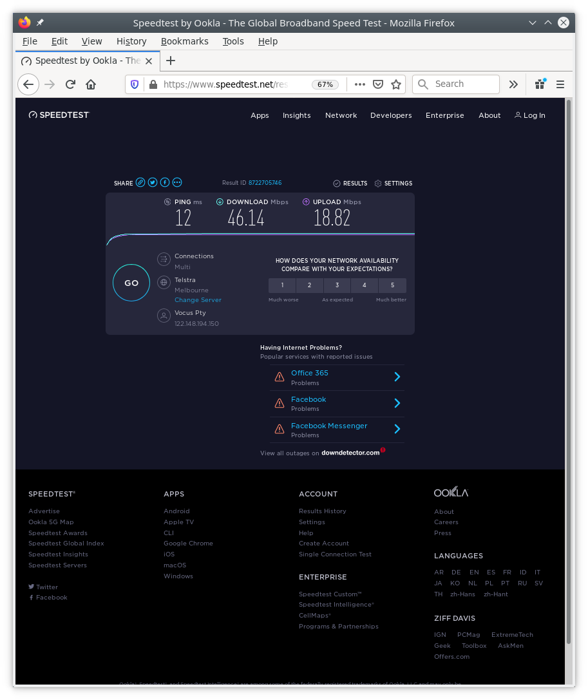Screen dimensions: 588x700
Task: Click the Facebook Messenger warning icon
Action: point(280,429)
